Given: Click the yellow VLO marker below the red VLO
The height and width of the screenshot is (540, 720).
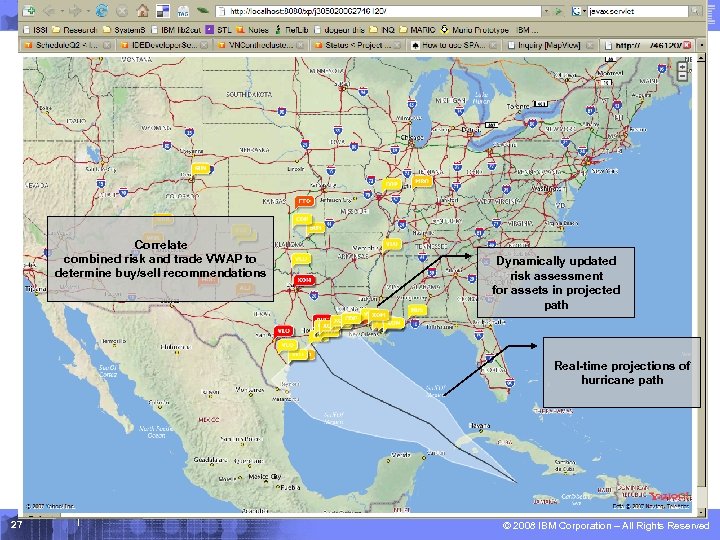Looking at the screenshot, I should pyautogui.click(x=287, y=345).
